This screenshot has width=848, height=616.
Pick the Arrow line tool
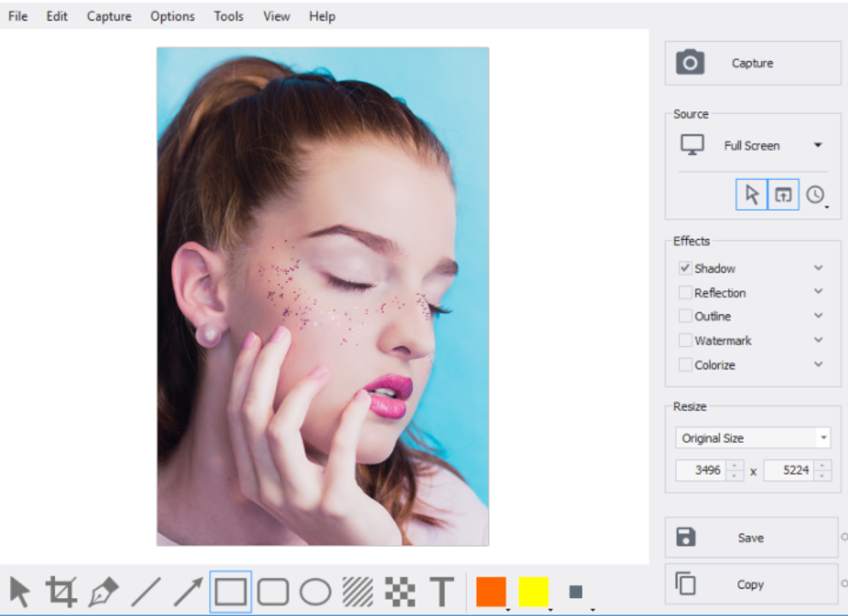[x=188, y=592]
